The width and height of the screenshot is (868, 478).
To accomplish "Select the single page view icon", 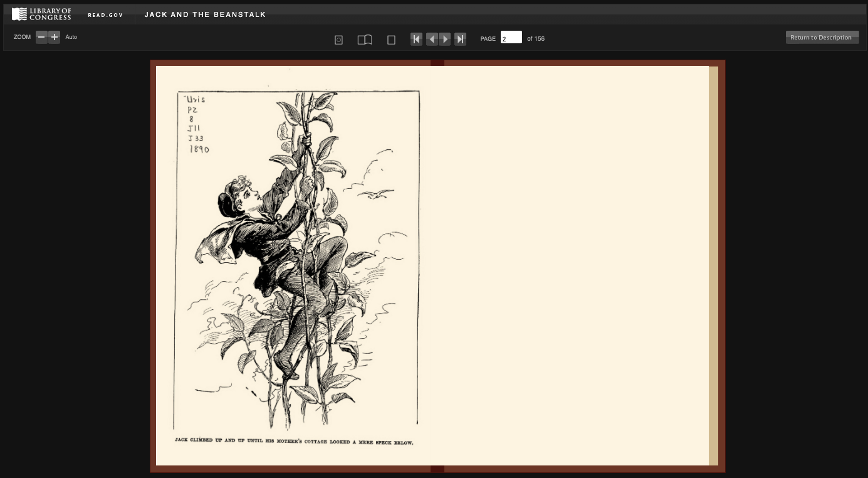I will pos(391,39).
